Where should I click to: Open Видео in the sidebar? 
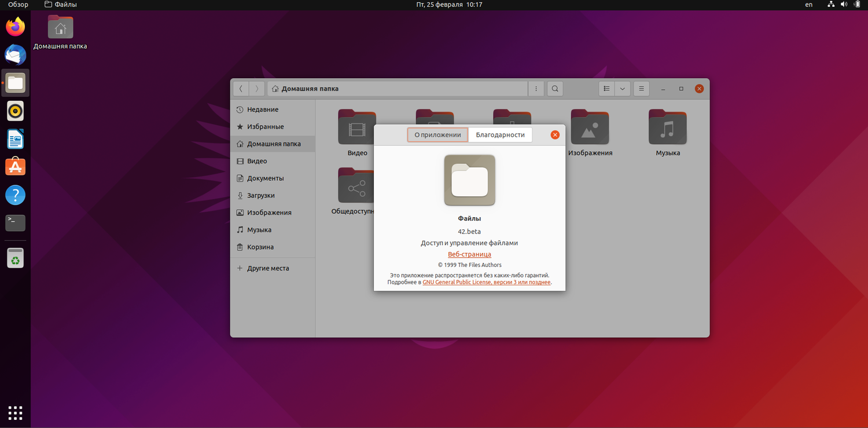tap(273, 161)
